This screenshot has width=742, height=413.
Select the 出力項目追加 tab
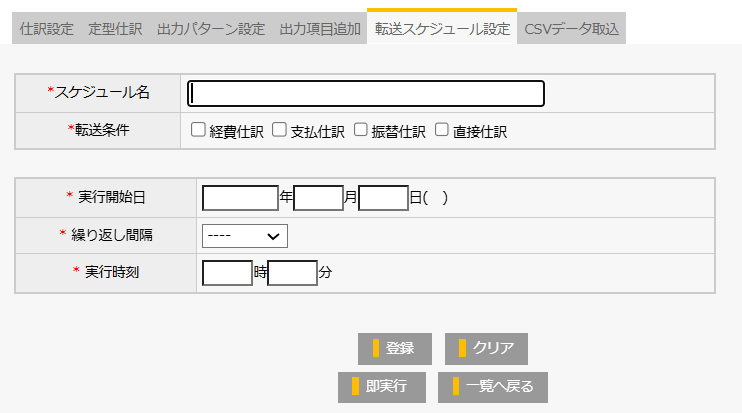tap(320, 28)
